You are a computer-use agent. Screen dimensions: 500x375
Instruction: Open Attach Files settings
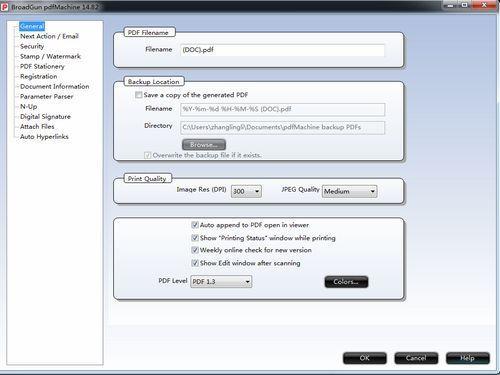click(37, 126)
